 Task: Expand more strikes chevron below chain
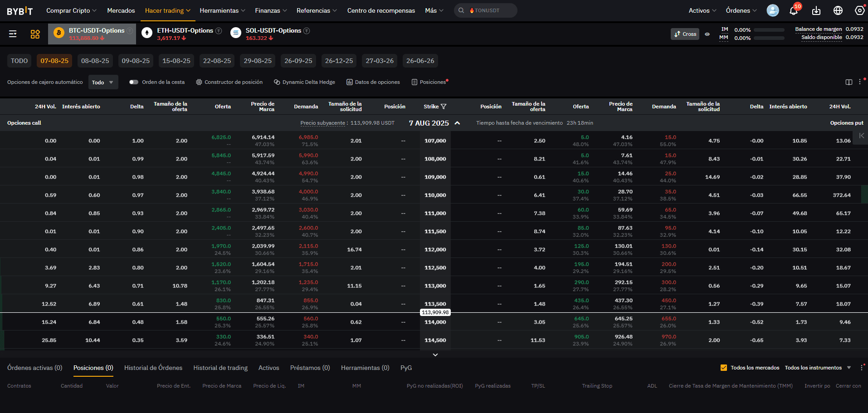(x=435, y=355)
